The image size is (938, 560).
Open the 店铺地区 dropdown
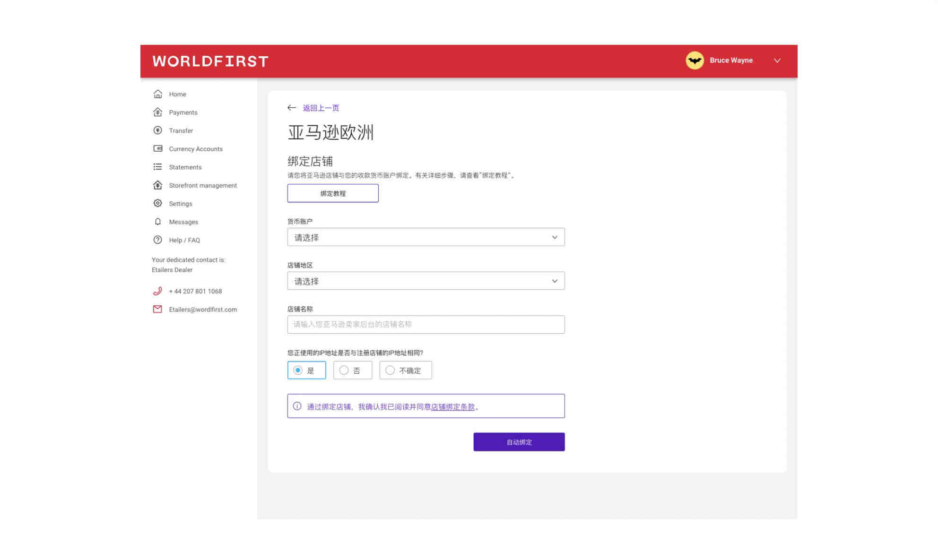[426, 281]
